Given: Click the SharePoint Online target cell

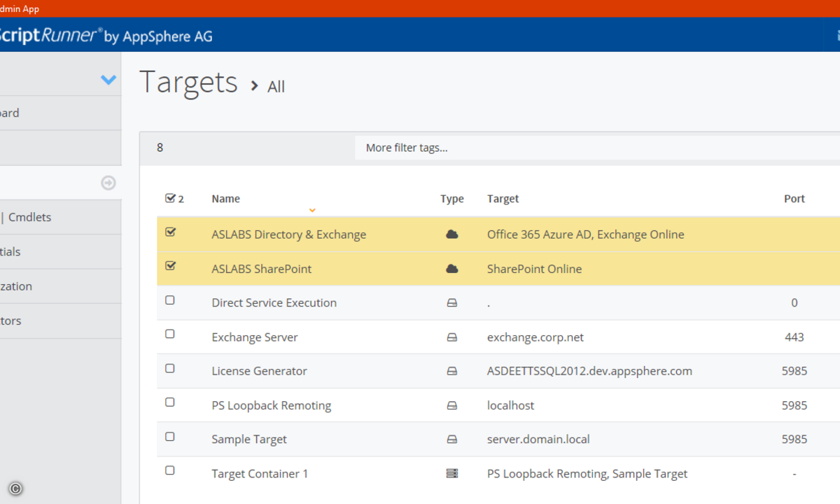Looking at the screenshot, I should (534, 269).
